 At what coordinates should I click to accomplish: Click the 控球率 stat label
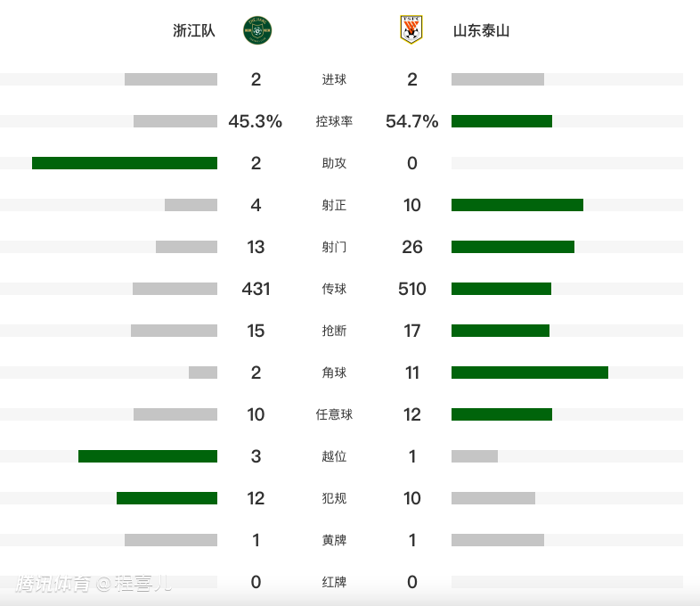[334, 121]
